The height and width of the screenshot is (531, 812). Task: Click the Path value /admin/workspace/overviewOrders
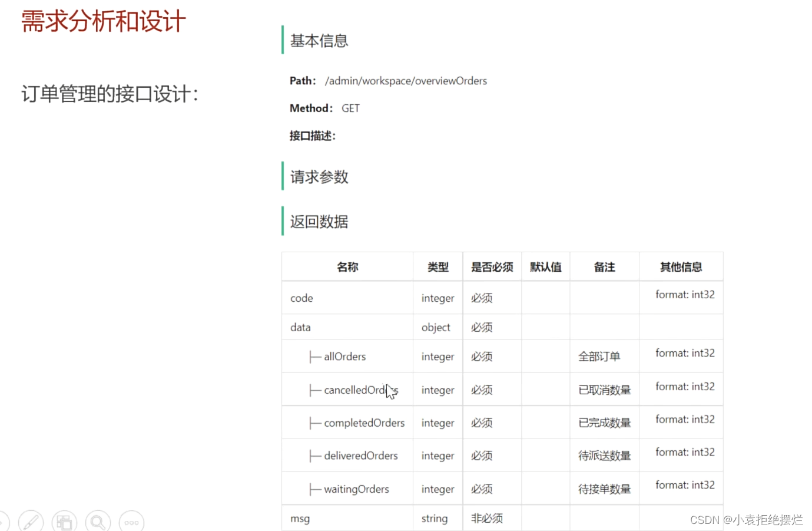(405, 81)
